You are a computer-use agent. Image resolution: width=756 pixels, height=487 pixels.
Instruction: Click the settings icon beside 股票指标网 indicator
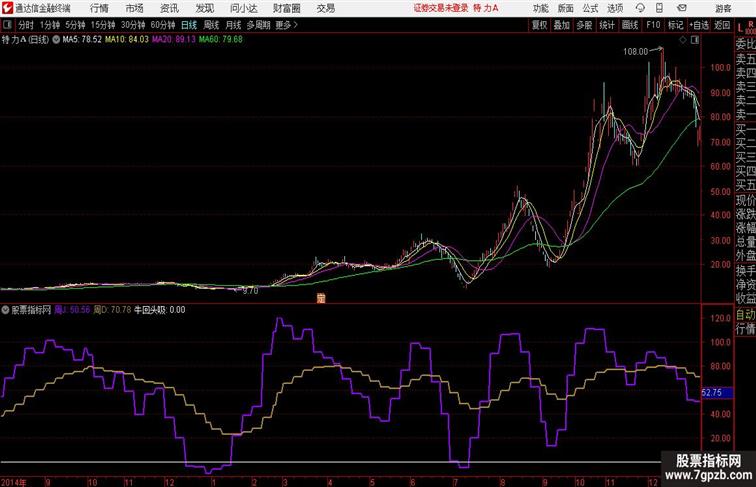pyautogui.click(x=5, y=310)
